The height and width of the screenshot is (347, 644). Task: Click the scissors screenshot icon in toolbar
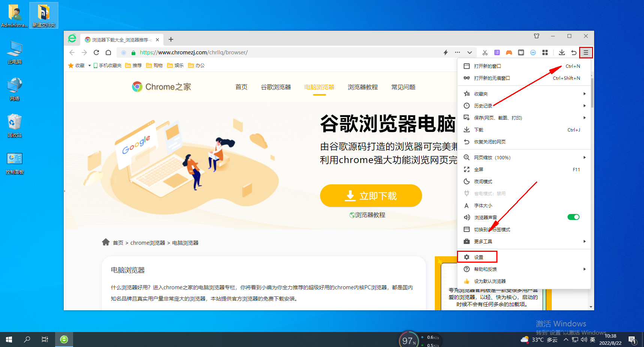[x=485, y=52]
